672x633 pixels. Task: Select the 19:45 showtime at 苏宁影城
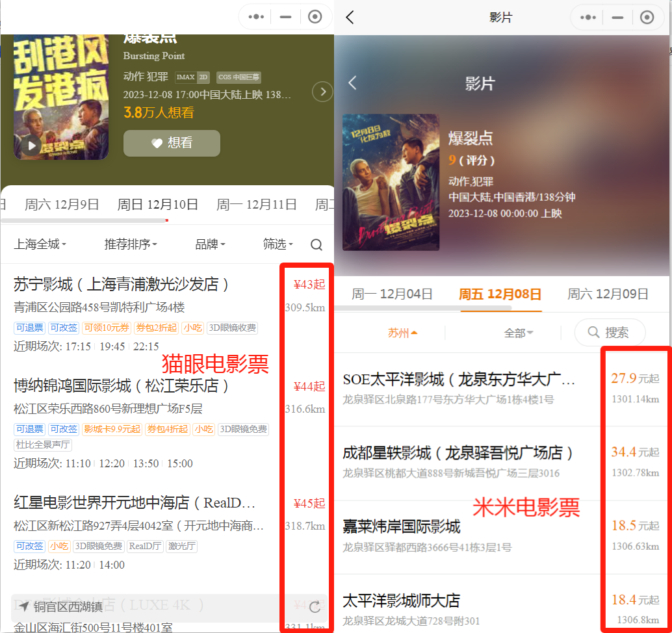[112, 346]
